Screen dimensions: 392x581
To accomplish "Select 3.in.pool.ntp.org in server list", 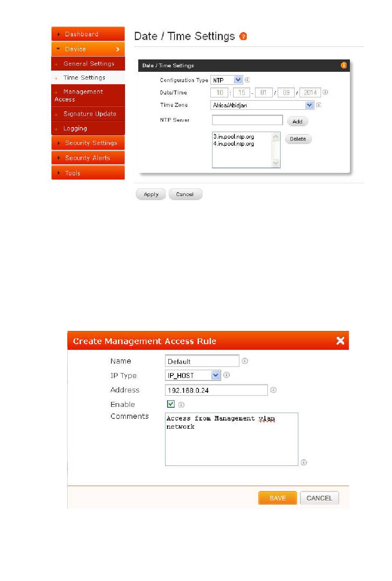I will 234,137.
